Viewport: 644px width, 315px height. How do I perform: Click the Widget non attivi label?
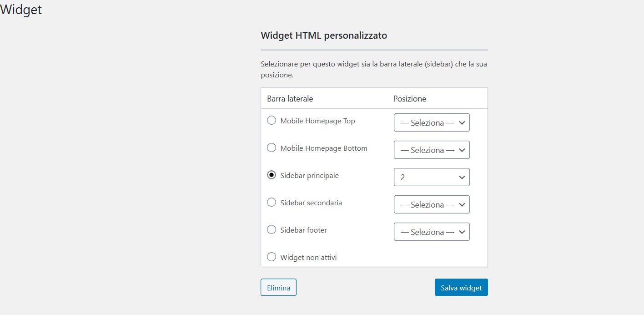tap(308, 258)
